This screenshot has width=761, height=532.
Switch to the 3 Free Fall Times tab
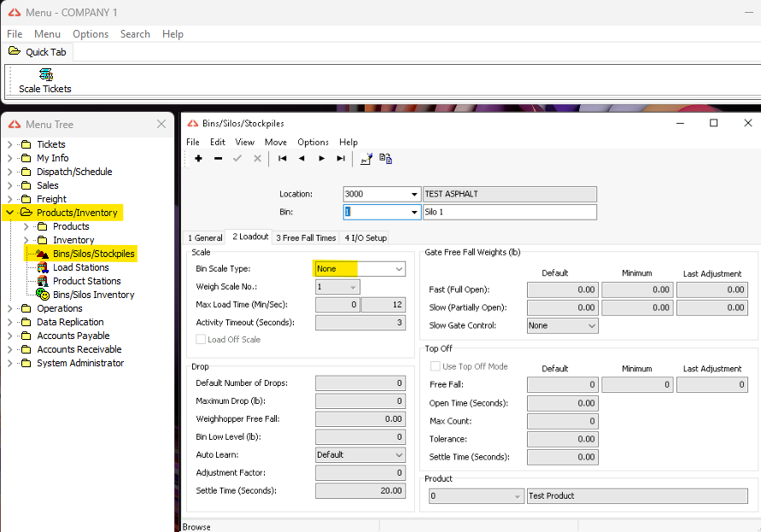pos(306,238)
